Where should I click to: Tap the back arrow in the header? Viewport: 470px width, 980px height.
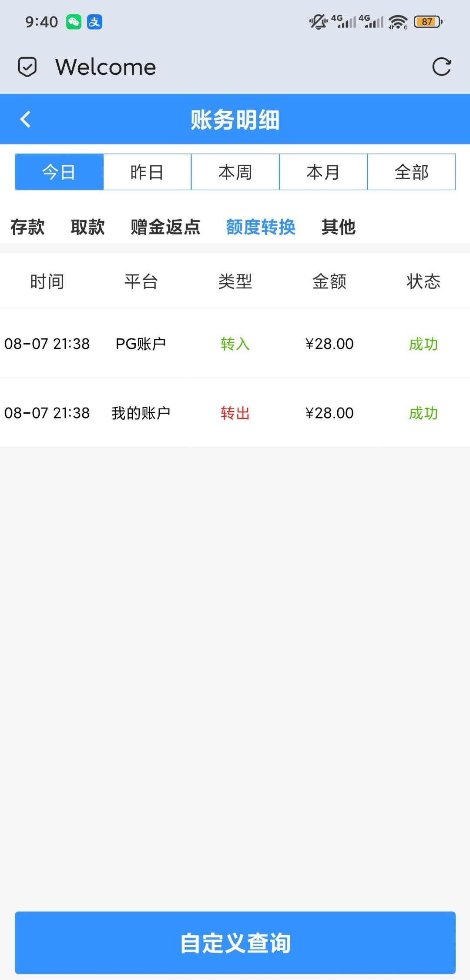point(26,119)
